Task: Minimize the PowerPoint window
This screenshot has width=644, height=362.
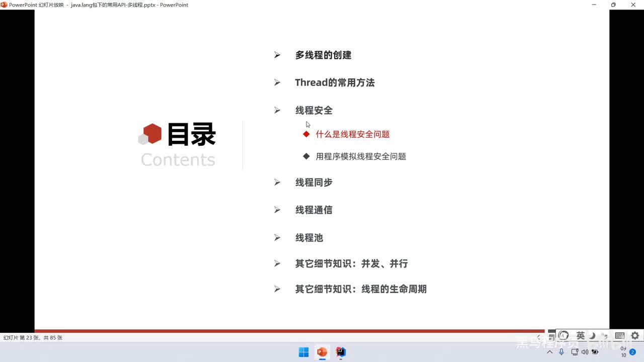Action: (x=594, y=5)
